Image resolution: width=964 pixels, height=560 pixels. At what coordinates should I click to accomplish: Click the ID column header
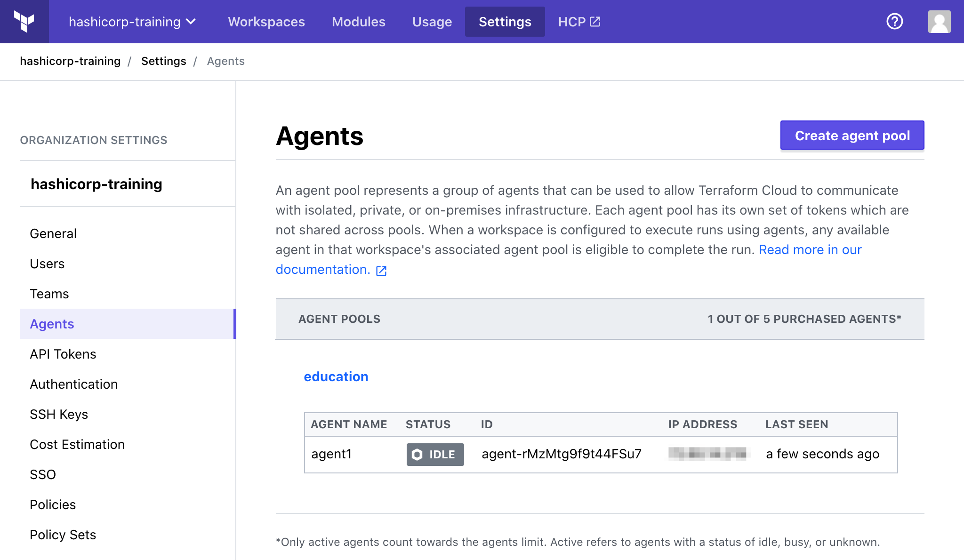(487, 424)
